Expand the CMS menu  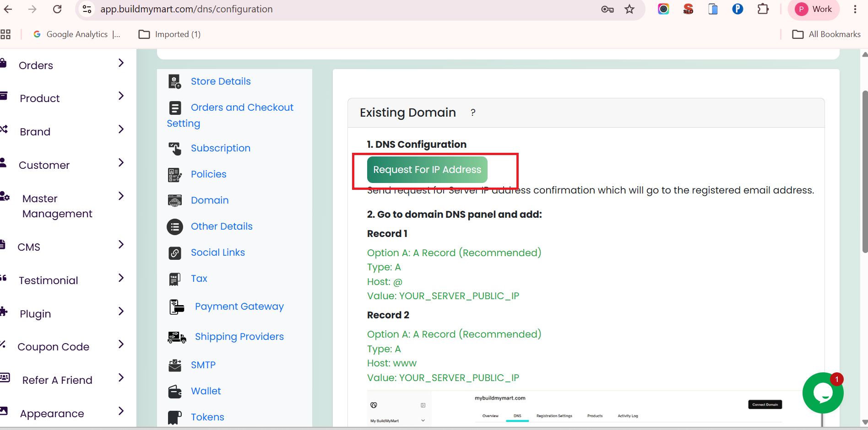tap(121, 245)
